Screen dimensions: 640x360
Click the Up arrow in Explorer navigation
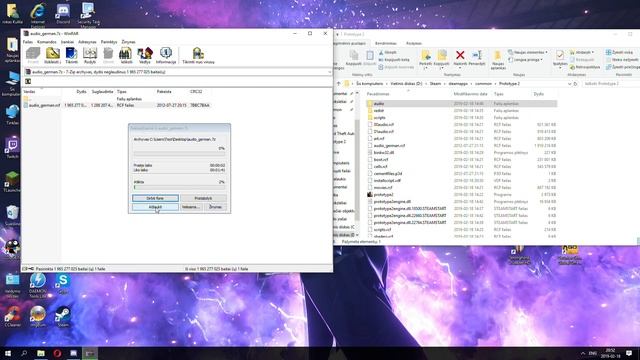click(x=338, y=84)
